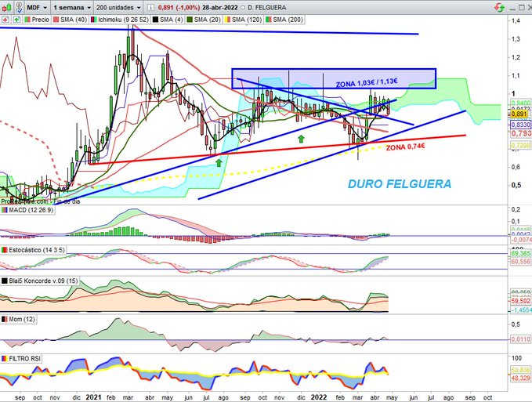This screenshot has width=532, height=402.
Task: Click the red remove-indicator icon
Action: (x=5, y=20)
